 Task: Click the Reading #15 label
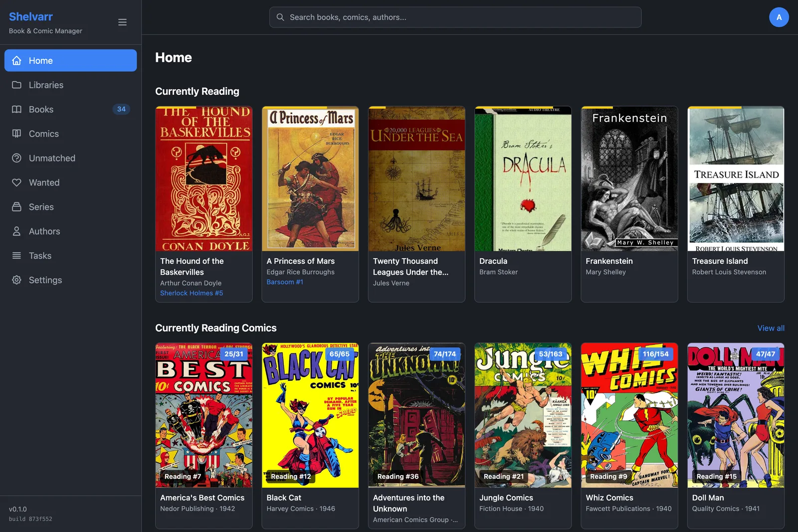[717, 477]
